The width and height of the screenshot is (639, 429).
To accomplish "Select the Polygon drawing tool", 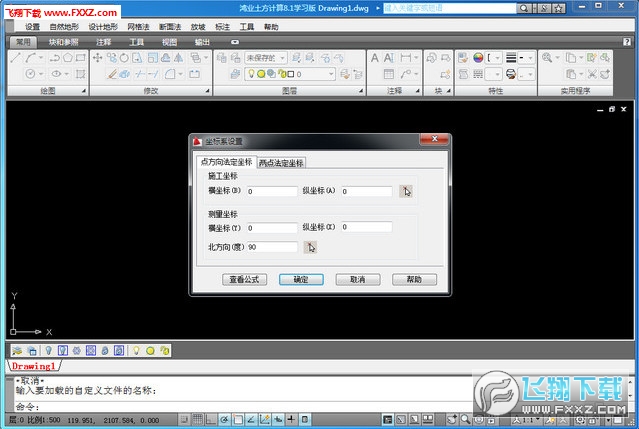I will click(68, 58).
